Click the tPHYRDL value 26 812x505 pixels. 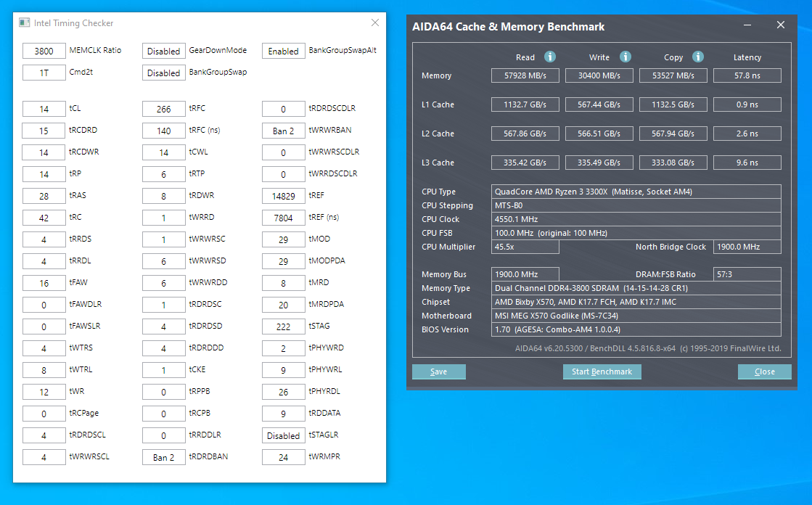(x=283, y=392)
